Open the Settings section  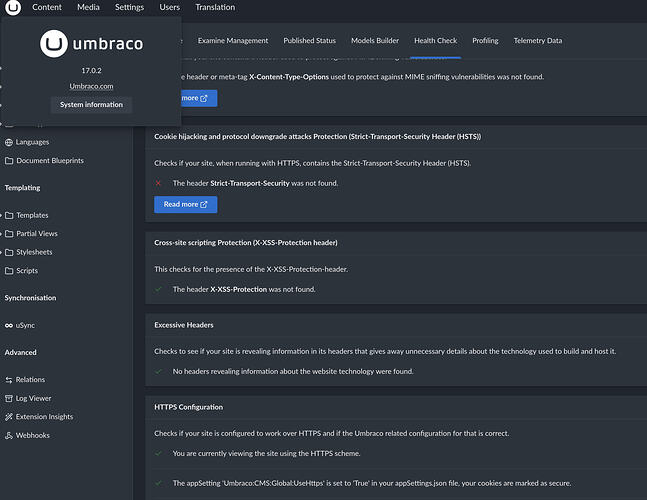click(x=129, y=7)
